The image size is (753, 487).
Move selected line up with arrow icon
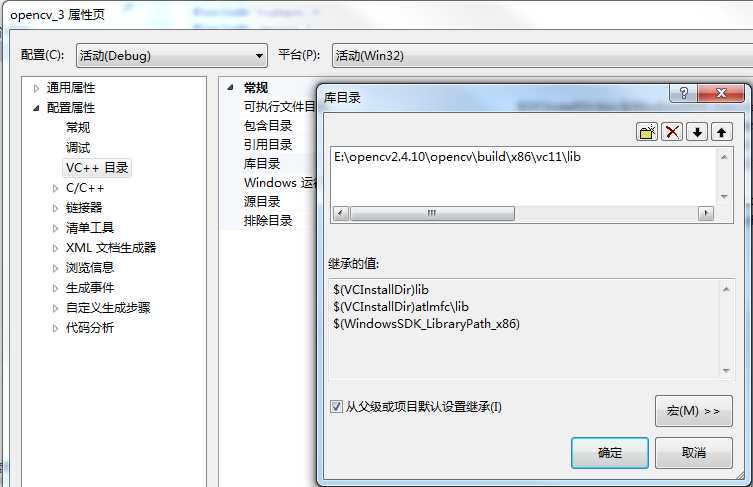[721, 132]
